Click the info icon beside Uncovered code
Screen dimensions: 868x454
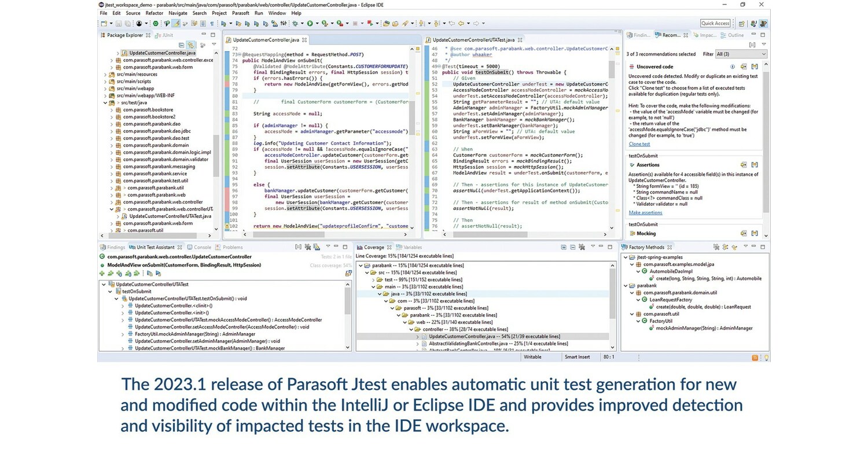click(x=733, y=67)
